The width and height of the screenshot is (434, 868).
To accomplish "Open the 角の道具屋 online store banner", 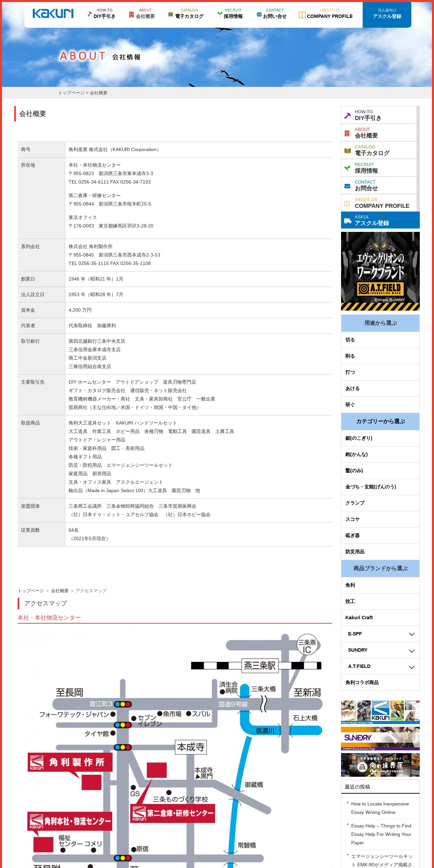I will tap(380, 765).
